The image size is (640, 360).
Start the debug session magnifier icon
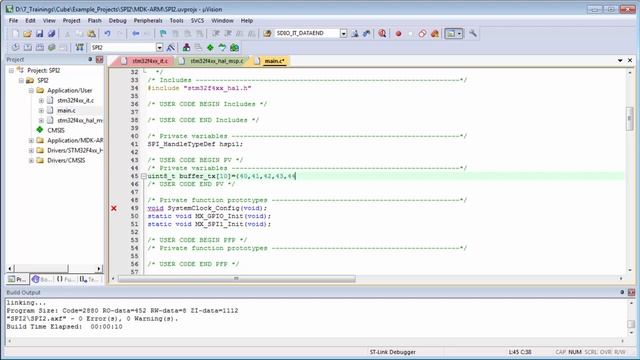coord(382,33)
